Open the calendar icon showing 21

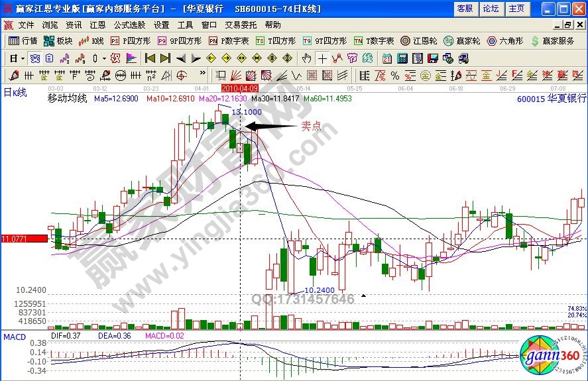pyautogui.click(x=385, y=58)
